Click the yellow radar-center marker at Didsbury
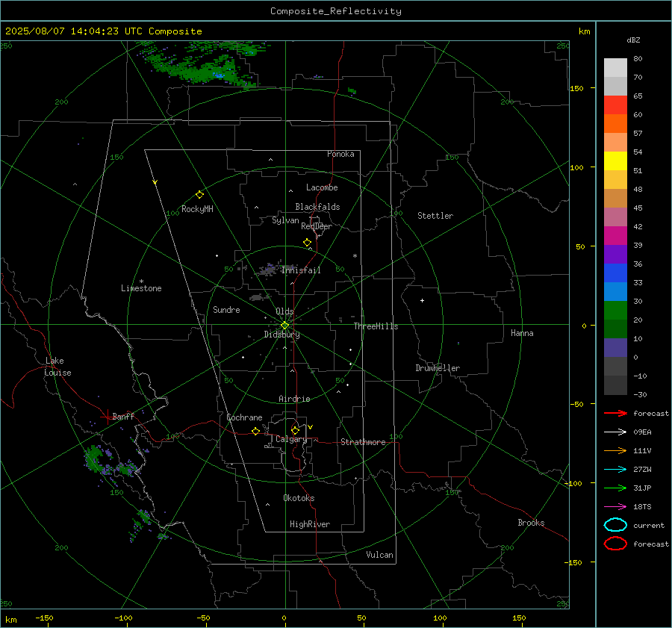Image resolution: width=672 pixels, height=628 pixels. click(x=284, y=326)
